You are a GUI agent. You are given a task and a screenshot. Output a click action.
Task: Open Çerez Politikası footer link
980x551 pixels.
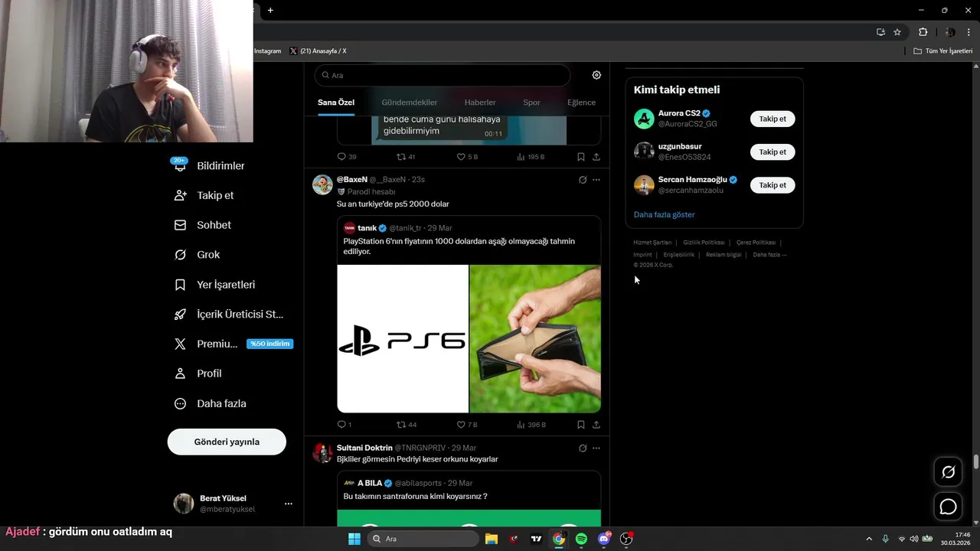756,243
